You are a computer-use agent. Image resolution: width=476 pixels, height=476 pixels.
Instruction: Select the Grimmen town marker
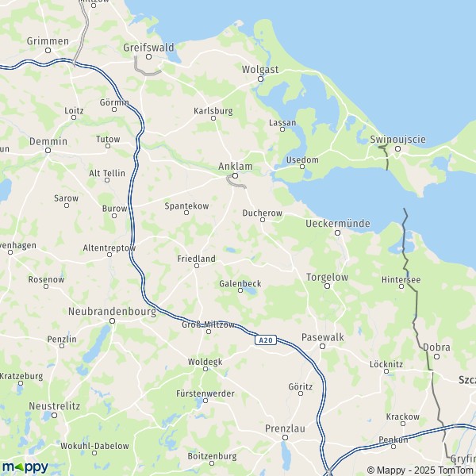pos(48,51)
